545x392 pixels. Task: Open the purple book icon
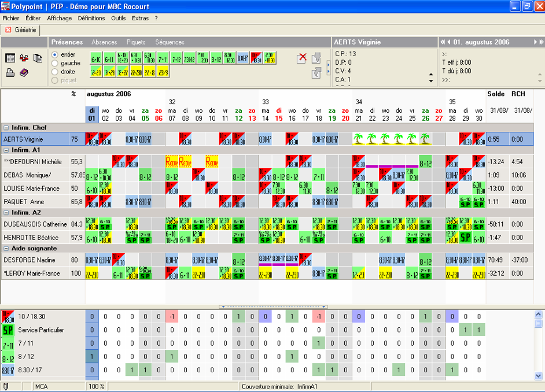(24, 73)
